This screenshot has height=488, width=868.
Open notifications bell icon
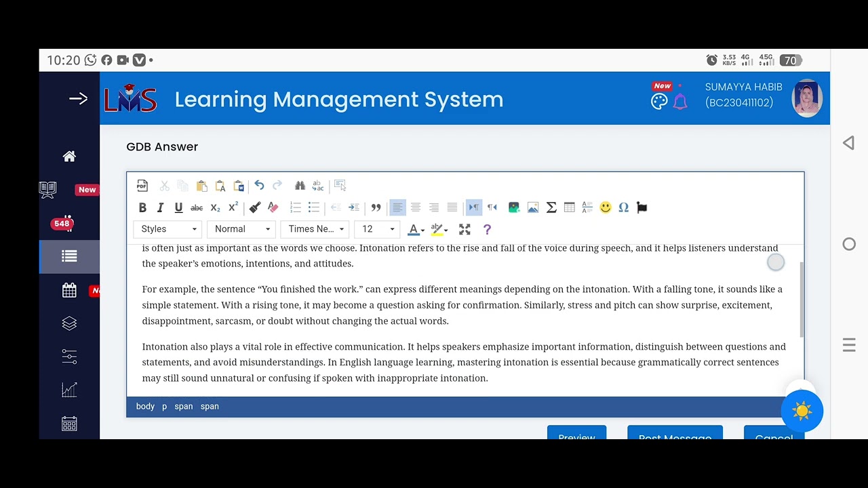click(x=680, y=102)
